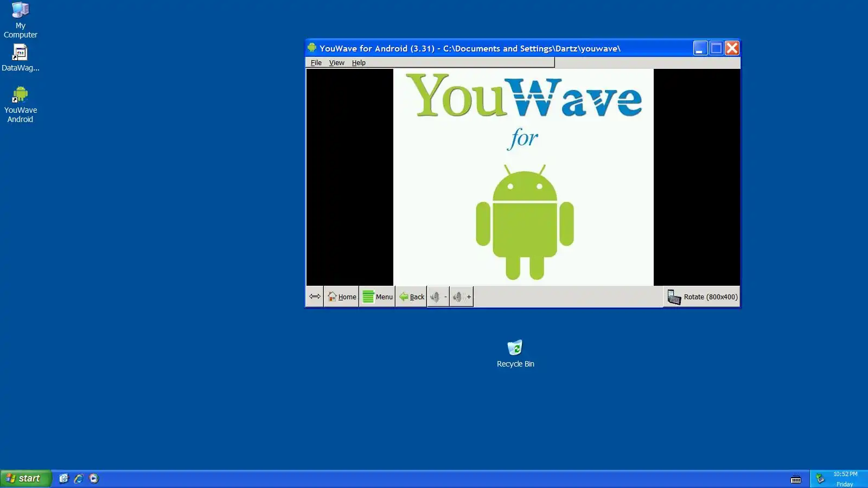Image resolution: width=868 pixels, height=488 pixels.
Task: Click the Android icon in the YouWave title bar
Action: point(312,48)
